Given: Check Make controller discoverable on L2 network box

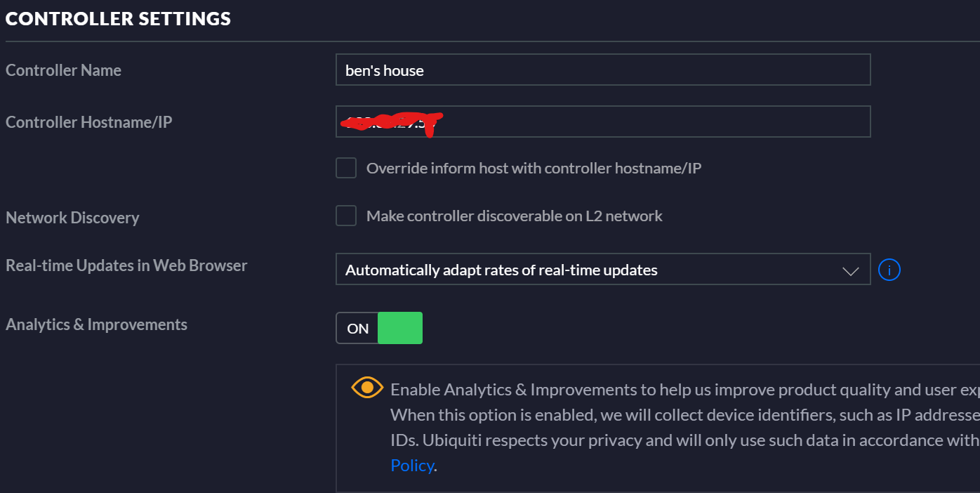Looking at the screenshot, I should (x=346, y=216).
